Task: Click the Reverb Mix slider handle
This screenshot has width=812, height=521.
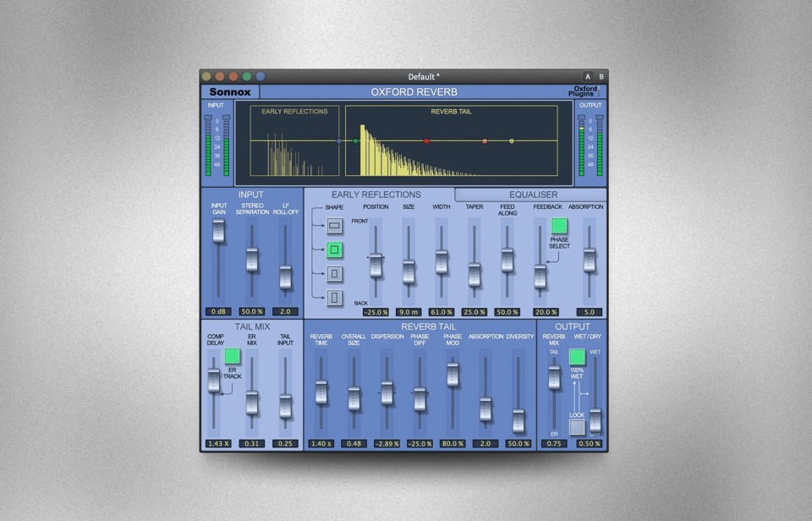Action: (x=554, y=377)
